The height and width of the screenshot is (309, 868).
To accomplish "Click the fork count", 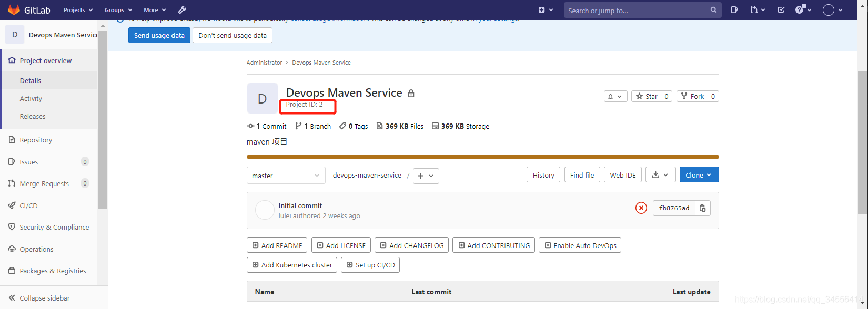I will [713, 96].
